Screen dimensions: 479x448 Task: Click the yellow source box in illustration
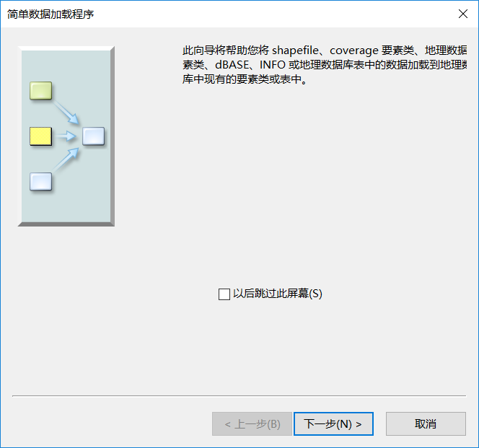click(x=40, y=136)
